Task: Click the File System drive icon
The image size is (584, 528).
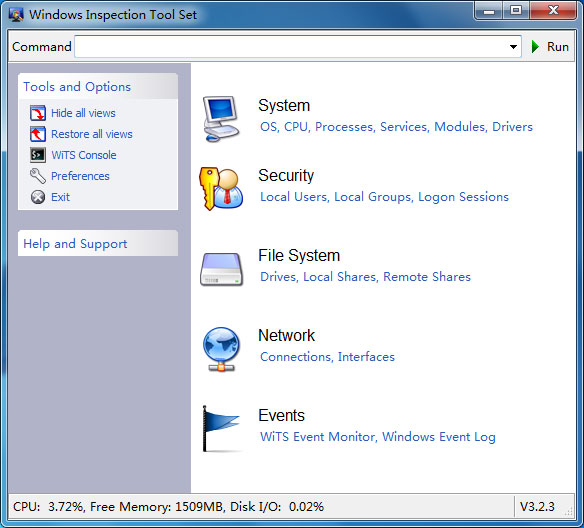Action: tap(221, 270)
